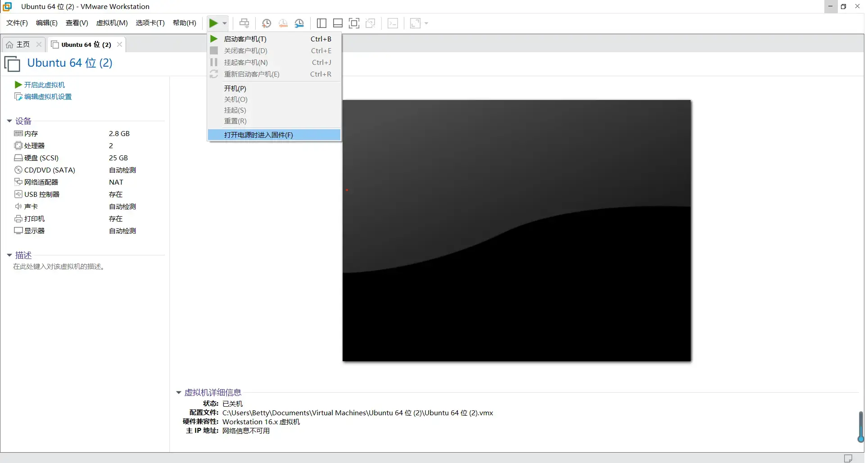Viewport: 868px width, 463px height.
Task: Click the take snapshot clock icon
Action: point(267,23)
